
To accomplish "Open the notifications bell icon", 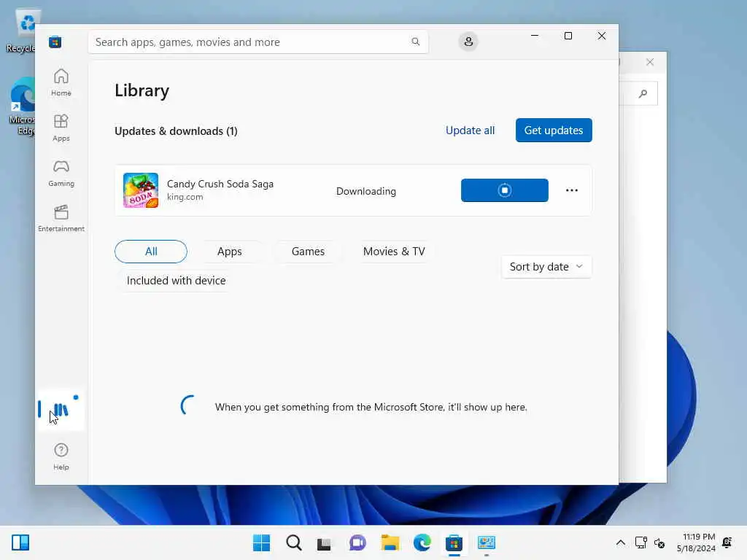I will click(x=727, y=542).
